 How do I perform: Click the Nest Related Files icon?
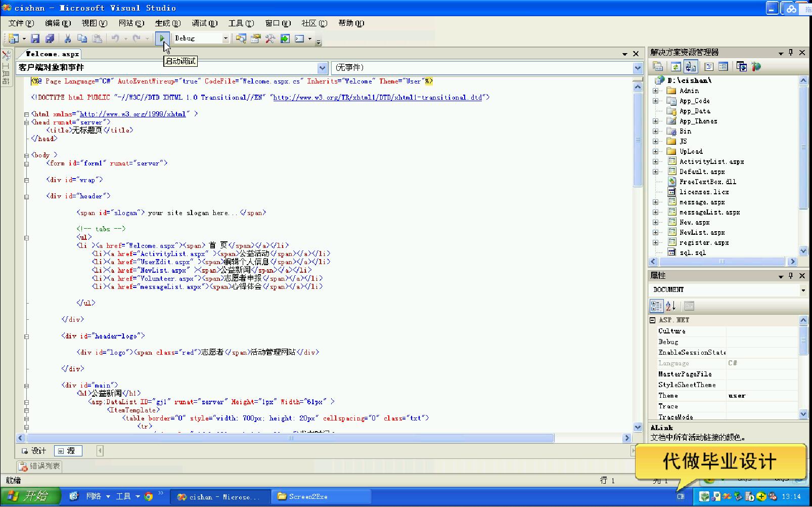[691, 66]
